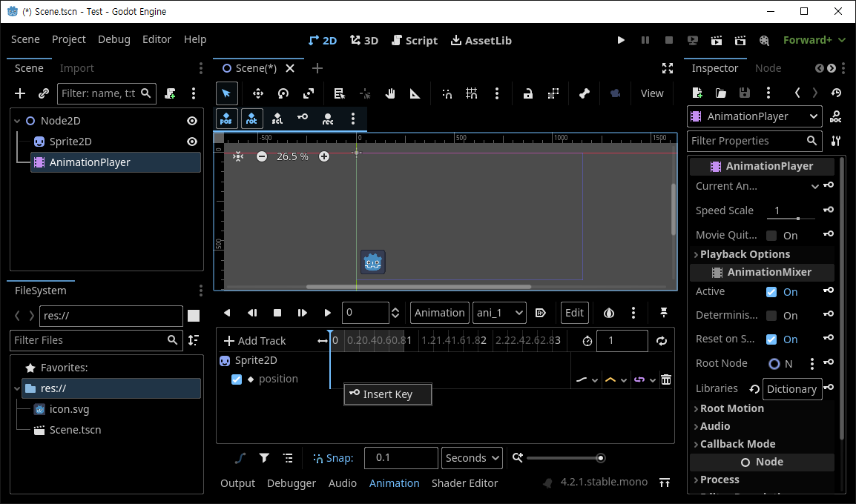Image resolution: width=856 pixels, height=504 pixels.
Task: Enable Movie Quit On Finish checkbox
Action: click(x=771, y=236)
